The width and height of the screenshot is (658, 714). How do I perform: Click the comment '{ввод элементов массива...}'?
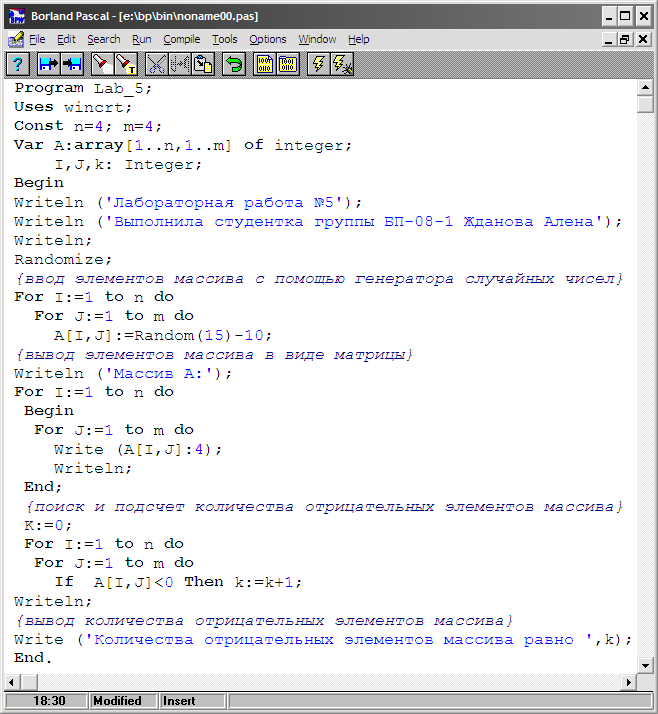pos(319,279)
